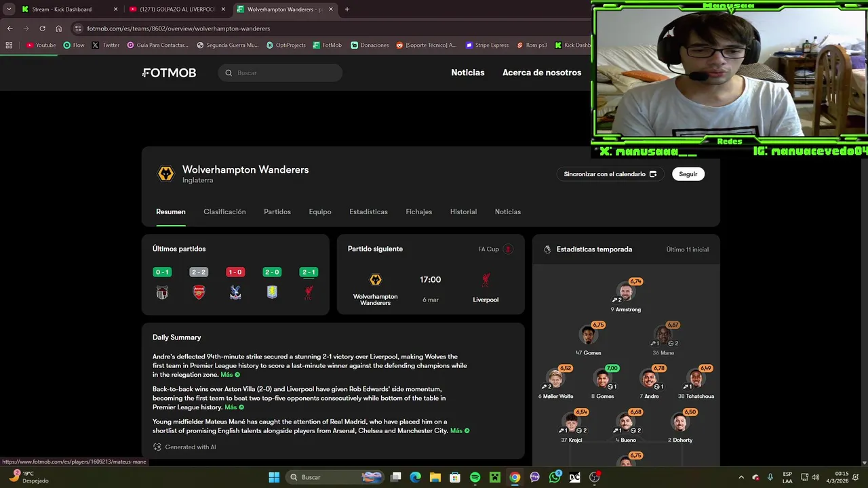868x488 pixels.
Task: Click the Windows taskbar Buscar search box
Action: pyautogui.click(x=336, y=477)
